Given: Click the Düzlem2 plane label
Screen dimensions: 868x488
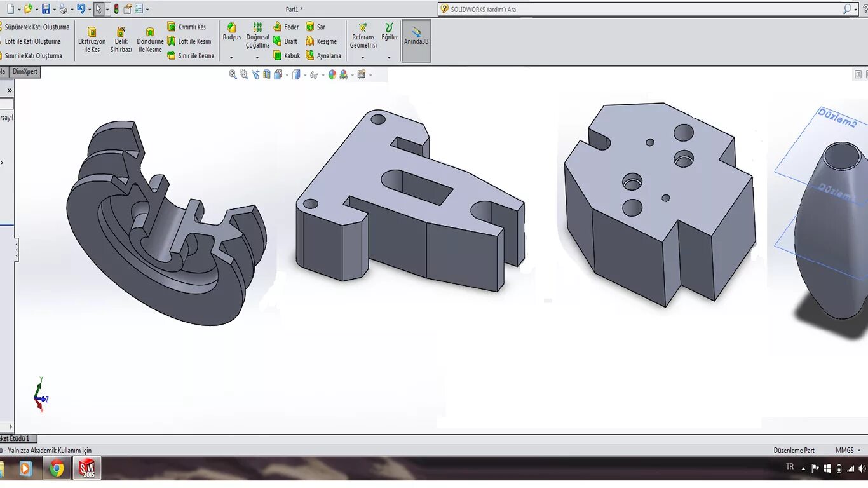Looking at the screenshot, I should 837,118.
